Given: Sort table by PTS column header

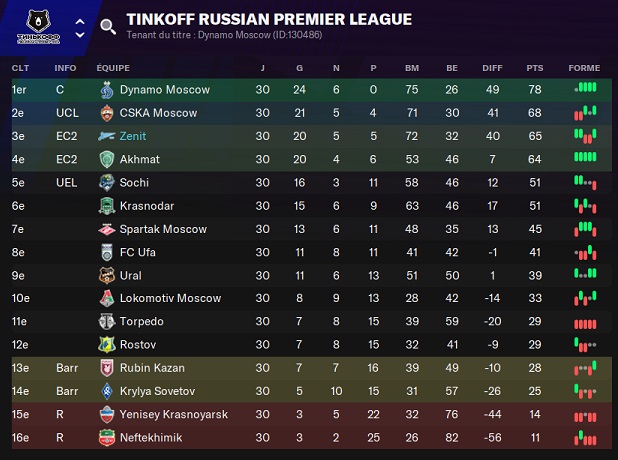Looking at the screenshot, I should pyautogui.click(x=534, y=68).
